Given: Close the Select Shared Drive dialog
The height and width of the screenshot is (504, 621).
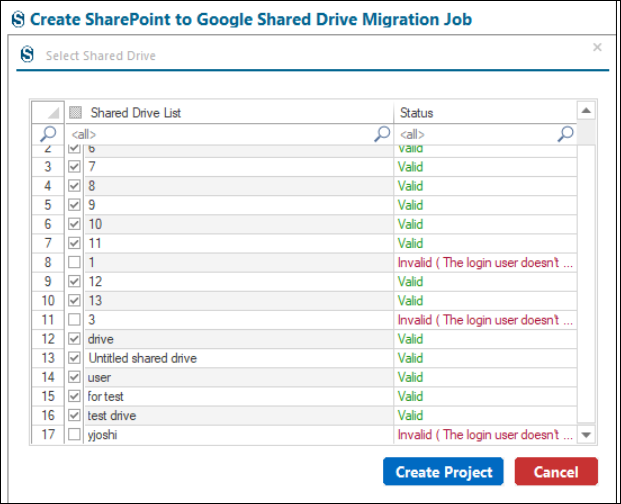Looking at the screenshot, I should [x=597, y=48].
